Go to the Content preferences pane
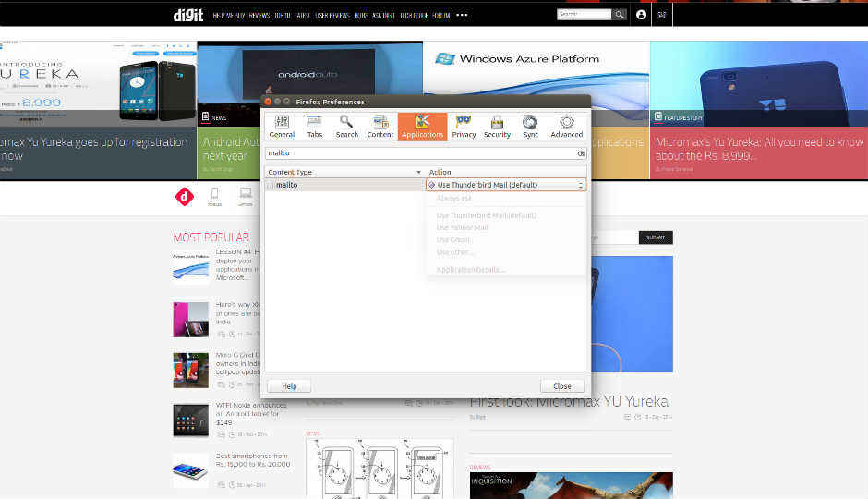The width and height of the screenshot is (868, 499). pos(380,127)
